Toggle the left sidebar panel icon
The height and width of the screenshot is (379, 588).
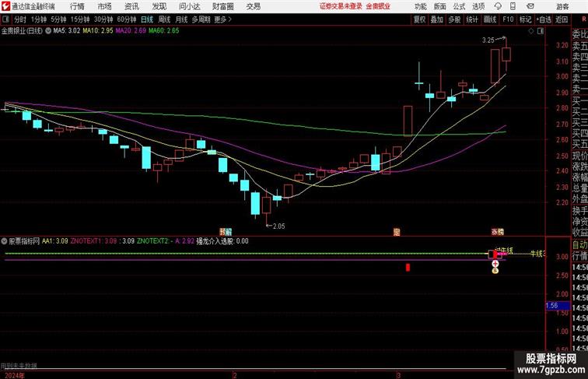coord(5,19)
